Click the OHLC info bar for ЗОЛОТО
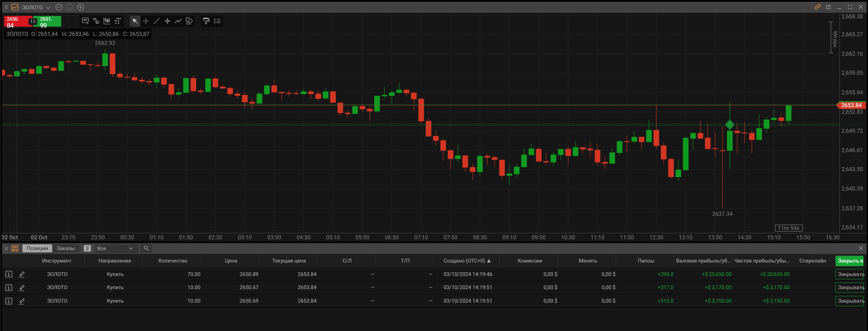Image resolution: width=868 pixels, height=331 pixels. pyautogui.click(x=78, y=34)
